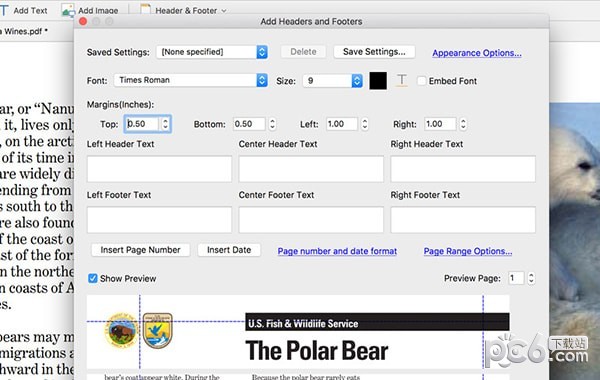Image resolution: width=600 pixels, height=380 pixels.
Task: Click into the Bottom margin field
Action: pyautogui.click(x=249, y=124)
